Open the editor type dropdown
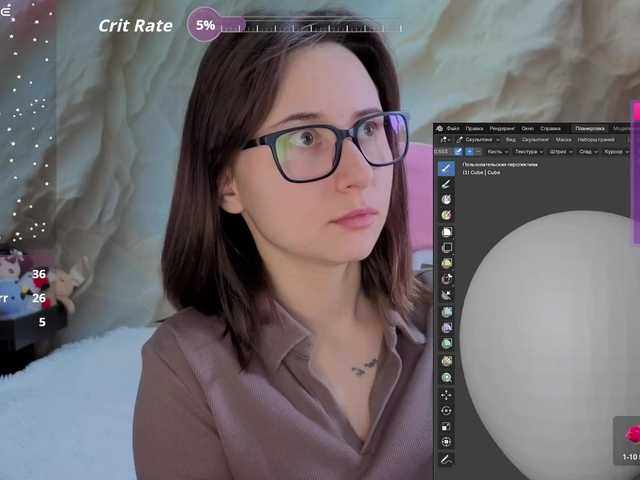640x480 pixels. [x=444, y=140]
